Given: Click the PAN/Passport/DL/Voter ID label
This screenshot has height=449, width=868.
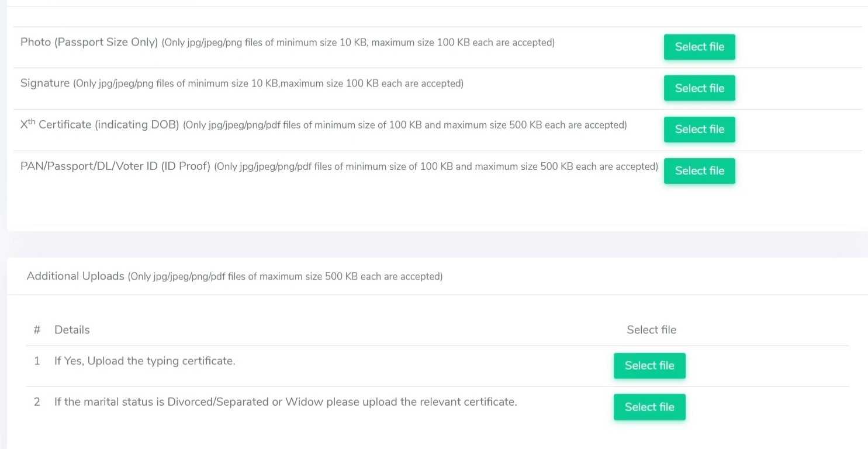Looking at the screenshot, I should click(x=115, y=166).
